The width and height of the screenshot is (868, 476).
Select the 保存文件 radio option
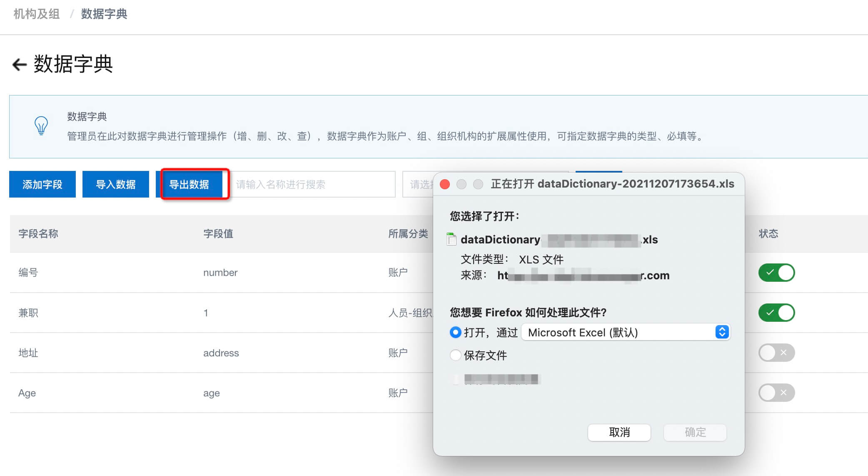455,355
